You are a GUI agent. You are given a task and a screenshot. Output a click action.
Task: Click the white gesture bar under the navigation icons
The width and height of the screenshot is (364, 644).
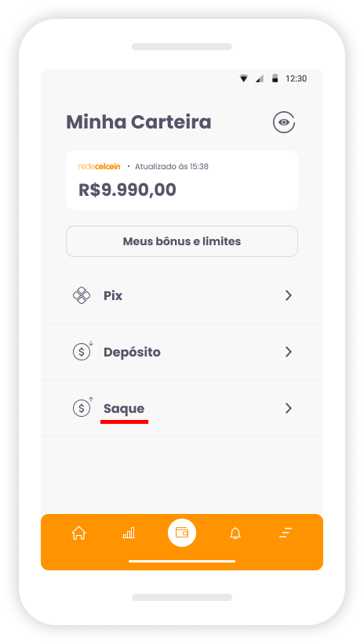tap(182, 561)
